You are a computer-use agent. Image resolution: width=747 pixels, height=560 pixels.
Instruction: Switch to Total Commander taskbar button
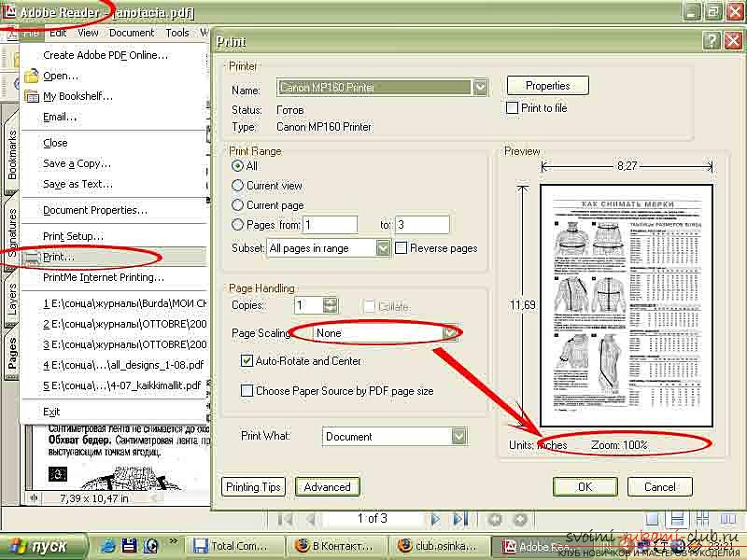(x=235, y=546)
